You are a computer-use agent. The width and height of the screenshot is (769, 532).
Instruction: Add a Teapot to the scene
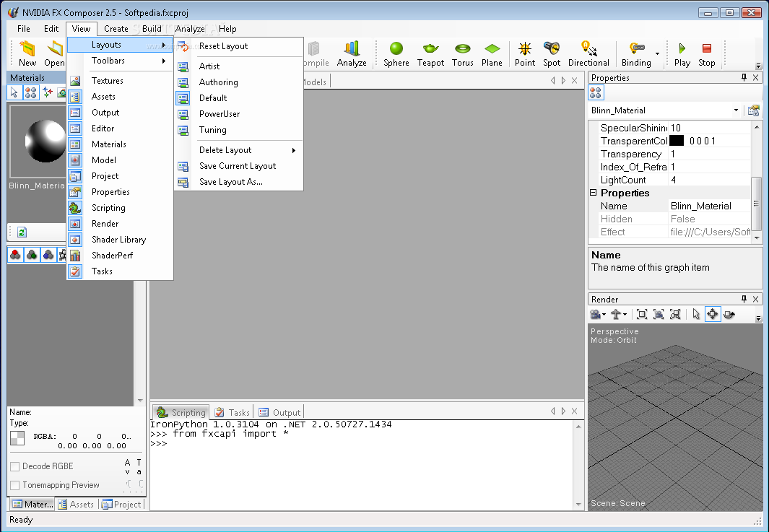tap(430, 54)
